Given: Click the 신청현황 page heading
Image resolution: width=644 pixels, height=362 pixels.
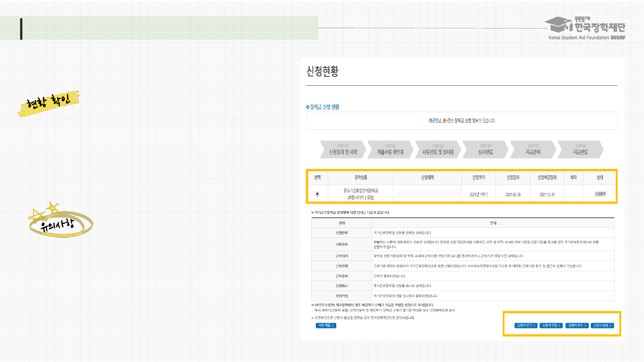Looking at the screenshot, I should tap(322, 72).
